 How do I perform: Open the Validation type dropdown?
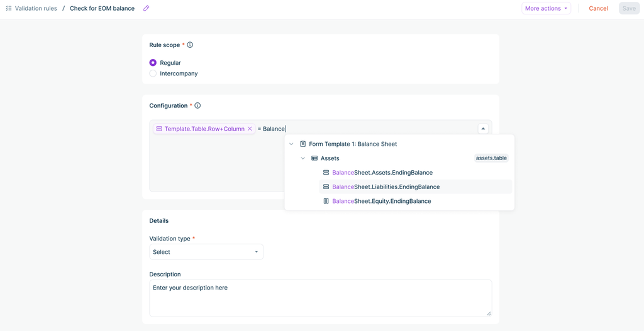point(206,252)
